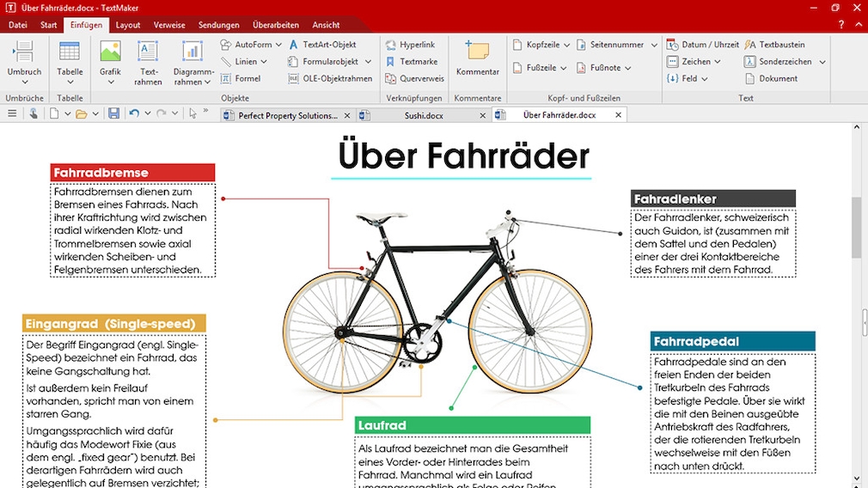This screenshot has width=868, height=488.
Task: Toggle touch mode with the hand icon
Action: pos(34,113)
